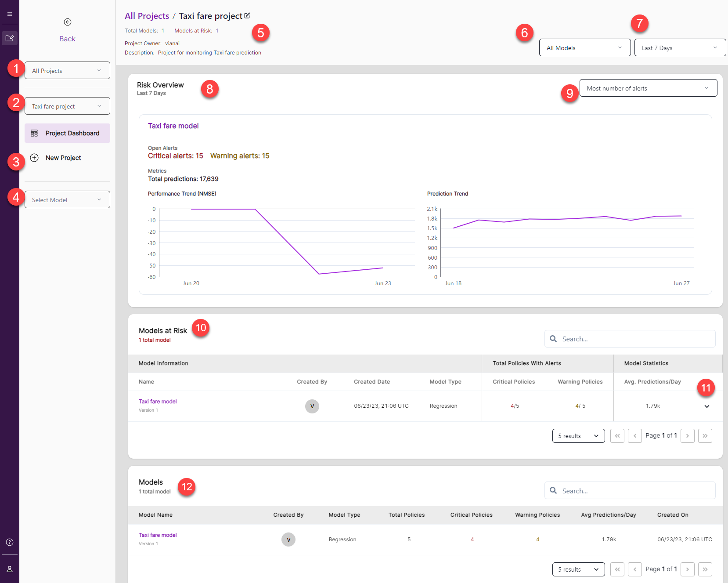Click the Back arrow icon
The height and width of the screenshot is (583, 728).
68,22
